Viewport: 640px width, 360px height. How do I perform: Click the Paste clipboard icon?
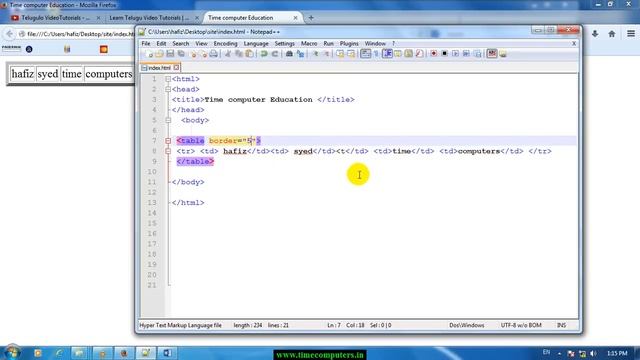[x=249, y=54]
